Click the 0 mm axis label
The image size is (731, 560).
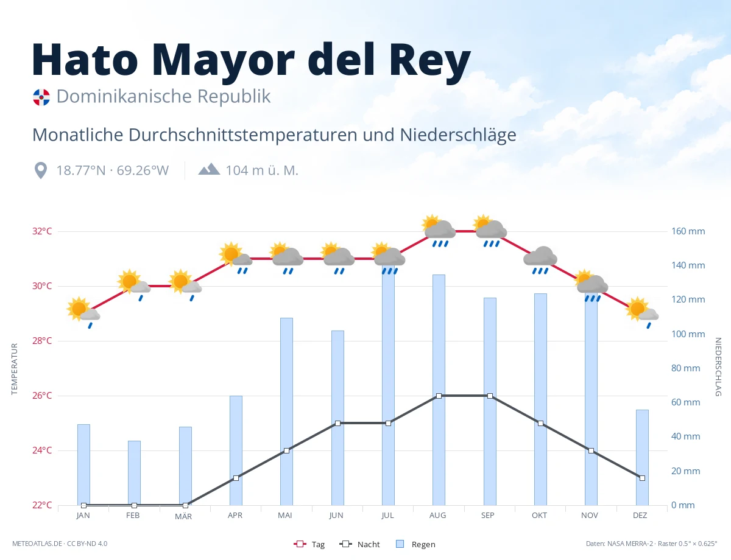(x=683, y=505)
